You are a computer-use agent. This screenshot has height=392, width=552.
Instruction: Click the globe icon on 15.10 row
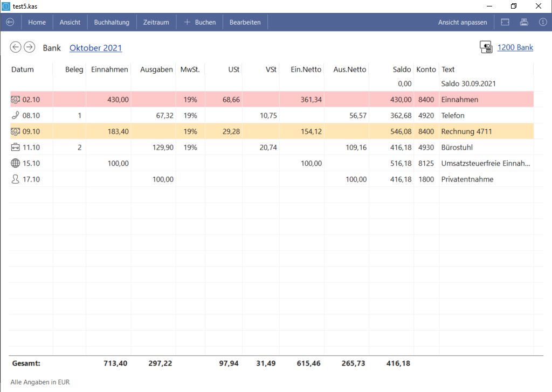click(15, 163)
